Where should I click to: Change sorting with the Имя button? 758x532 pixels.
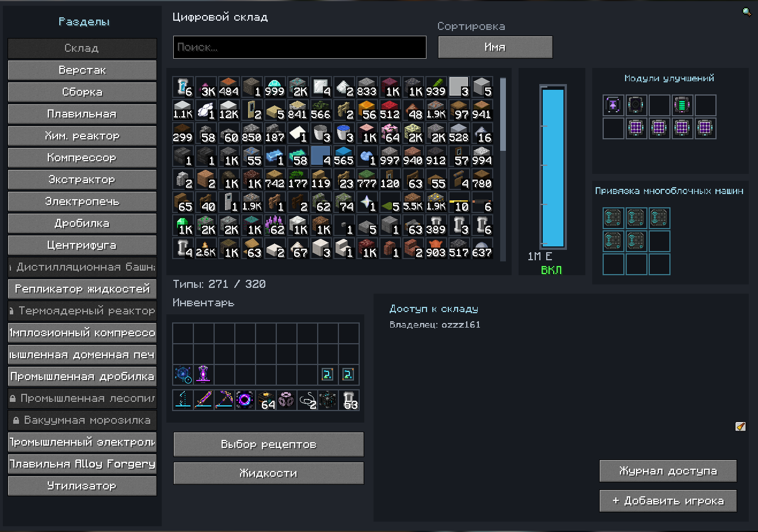pos(495,47)
